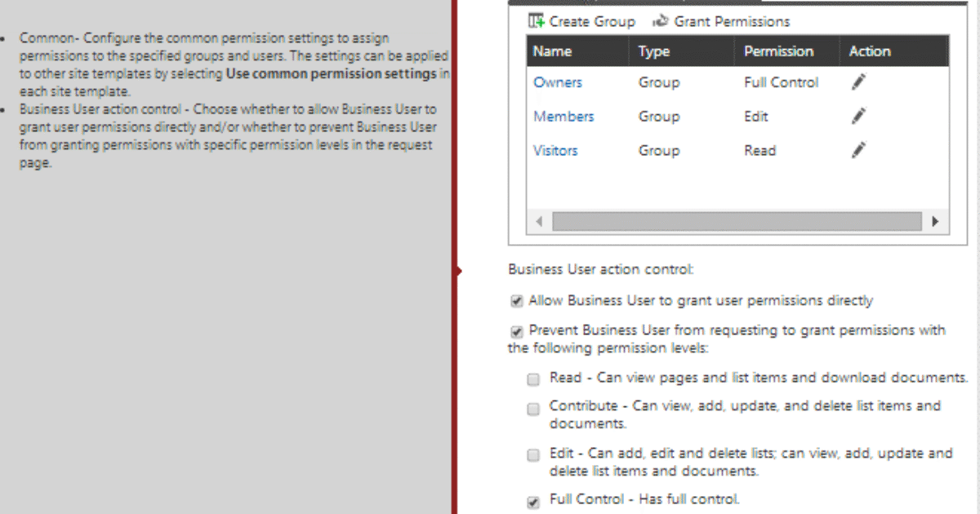Screen dimensions: 980x514
Task: Uncheck Prevent Business User from requesting permissions
Action: pos(516,330)
